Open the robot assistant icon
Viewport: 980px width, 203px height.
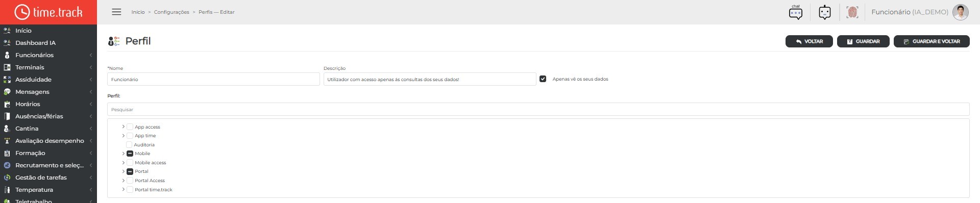tap(825, 12)
